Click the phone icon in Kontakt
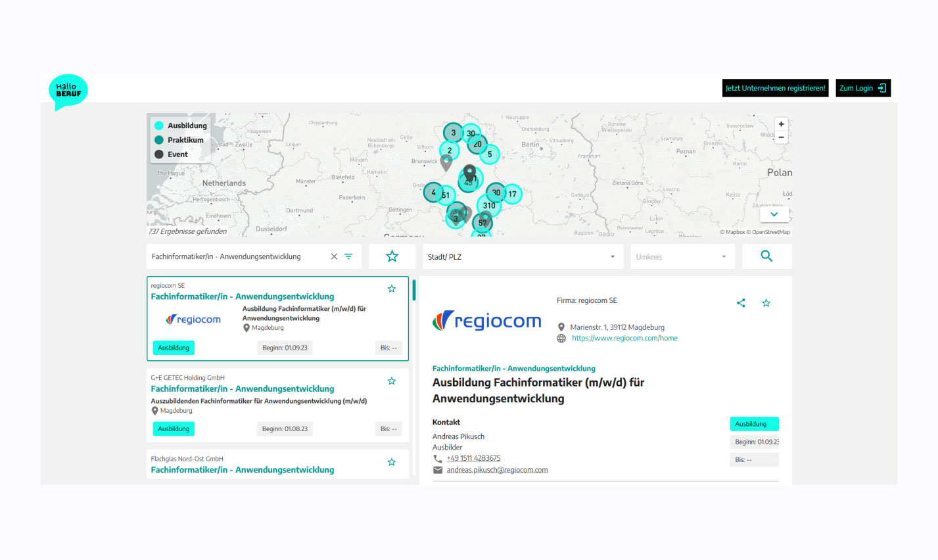938x560 pixels. pos(438,458)
